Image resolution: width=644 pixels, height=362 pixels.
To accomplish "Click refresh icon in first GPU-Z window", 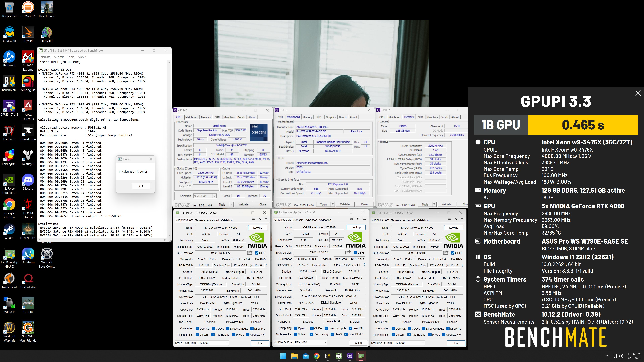I will pyautogui.click(x=260, y=219).
